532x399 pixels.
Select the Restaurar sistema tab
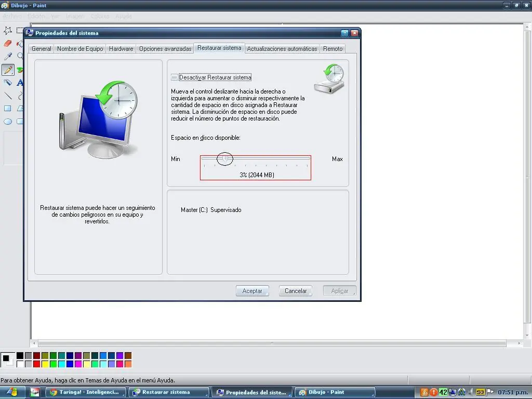coord(219,48)
